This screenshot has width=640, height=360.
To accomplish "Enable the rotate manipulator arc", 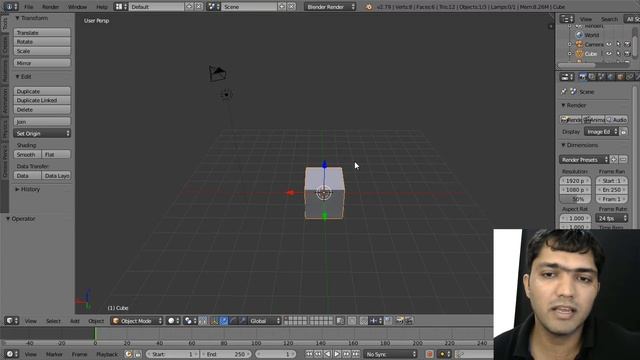I will pos(233,321).
